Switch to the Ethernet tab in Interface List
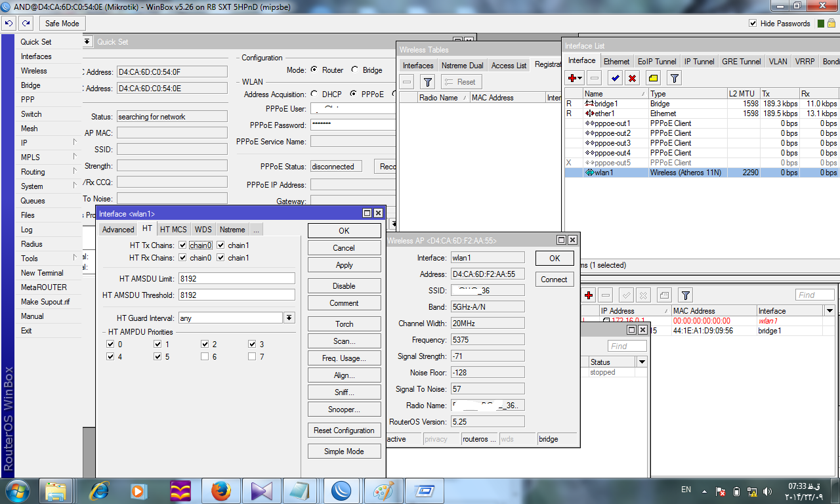840x504 pixels. (x=617, y=61)
